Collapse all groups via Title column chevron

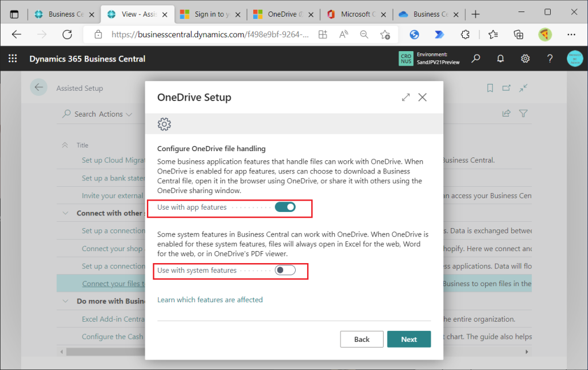(65, 145)
